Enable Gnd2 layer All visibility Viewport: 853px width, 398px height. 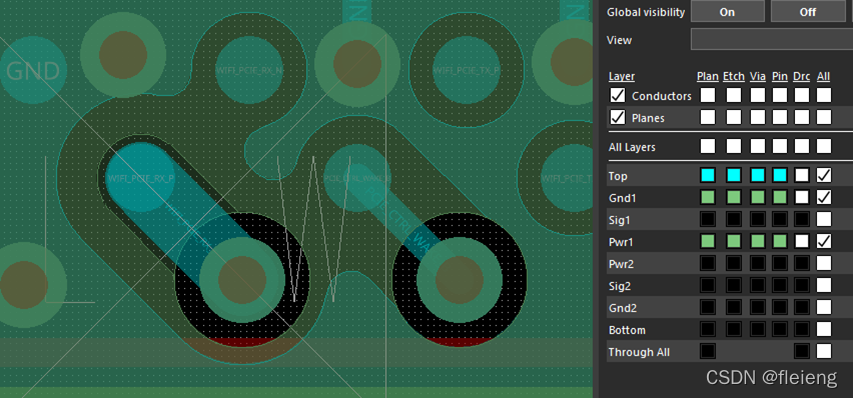pyautogui.click(x=824, y=307)
